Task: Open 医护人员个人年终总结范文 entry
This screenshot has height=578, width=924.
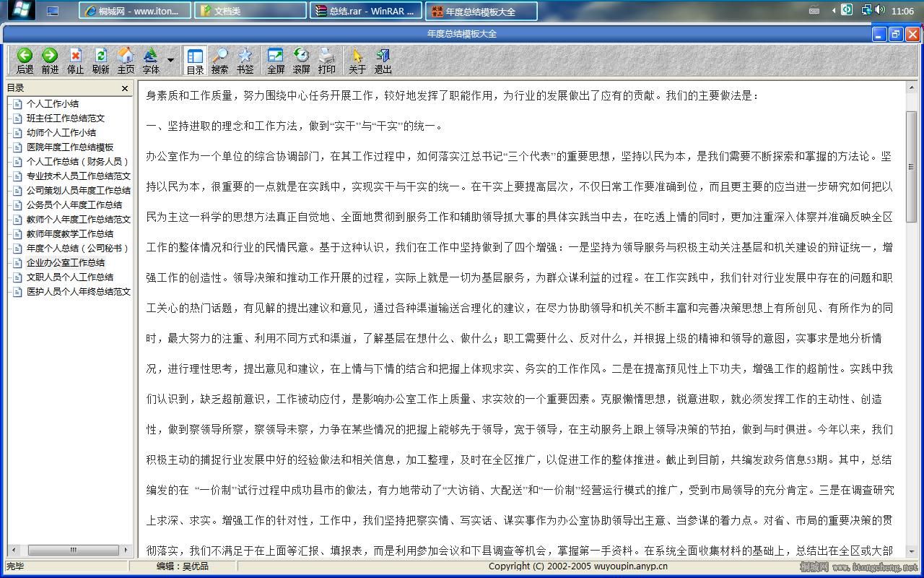Action: click(79, 291)
